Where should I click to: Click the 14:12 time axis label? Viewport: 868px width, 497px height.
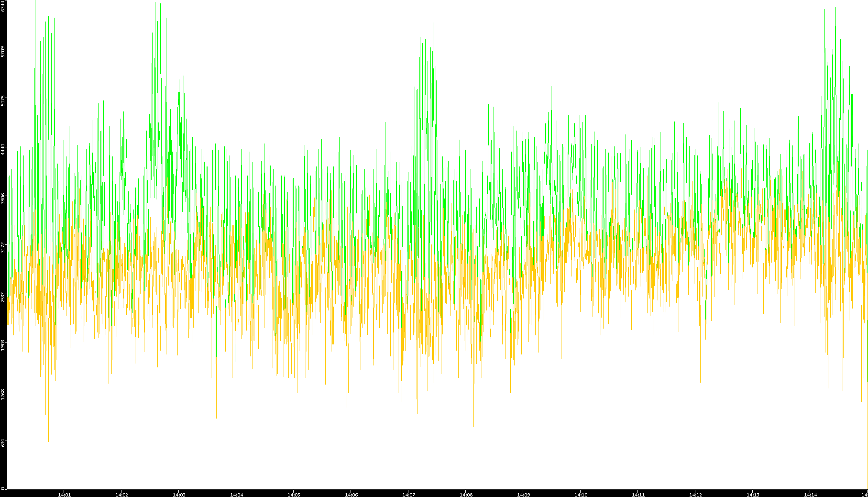point(695,495)
